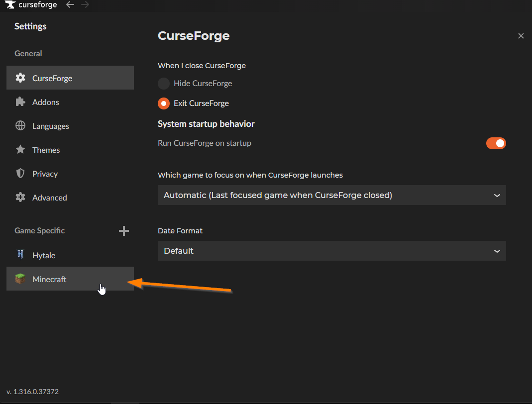The image size is (532, 404).
Task: Select the Exit CurseForge radio option
Action: (x=164, y=103)
